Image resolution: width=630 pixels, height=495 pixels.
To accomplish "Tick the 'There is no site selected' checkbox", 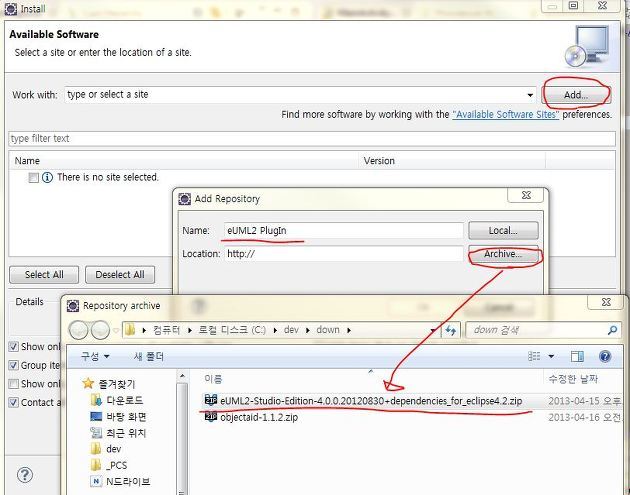I will [x=33, y=177].
